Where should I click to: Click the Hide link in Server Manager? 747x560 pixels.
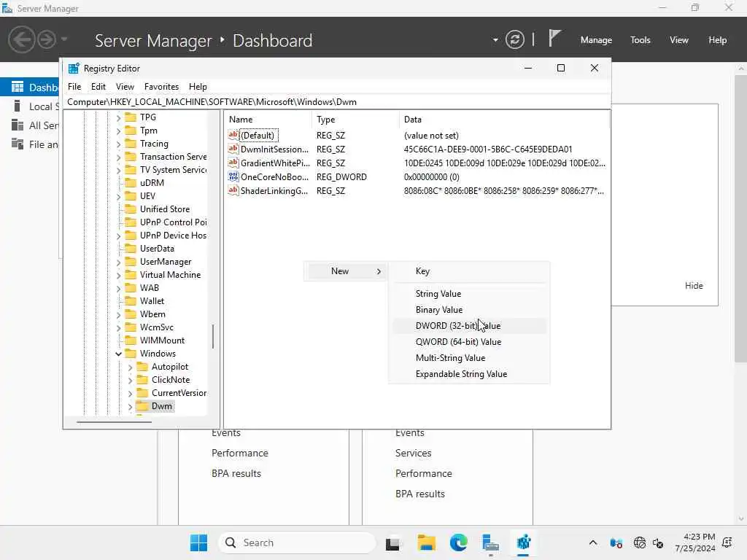pyautogui.click(x=694, y=285)
